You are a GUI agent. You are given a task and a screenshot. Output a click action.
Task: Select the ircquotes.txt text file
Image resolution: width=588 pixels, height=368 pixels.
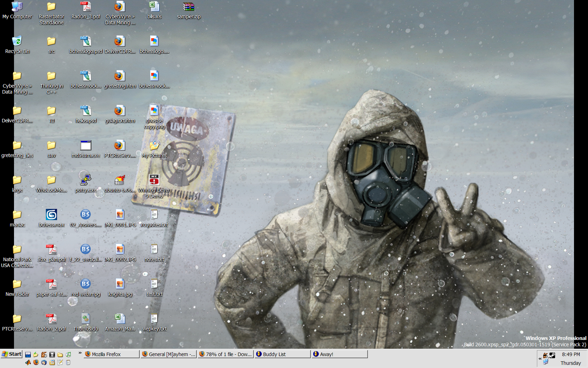coord(154,218)
